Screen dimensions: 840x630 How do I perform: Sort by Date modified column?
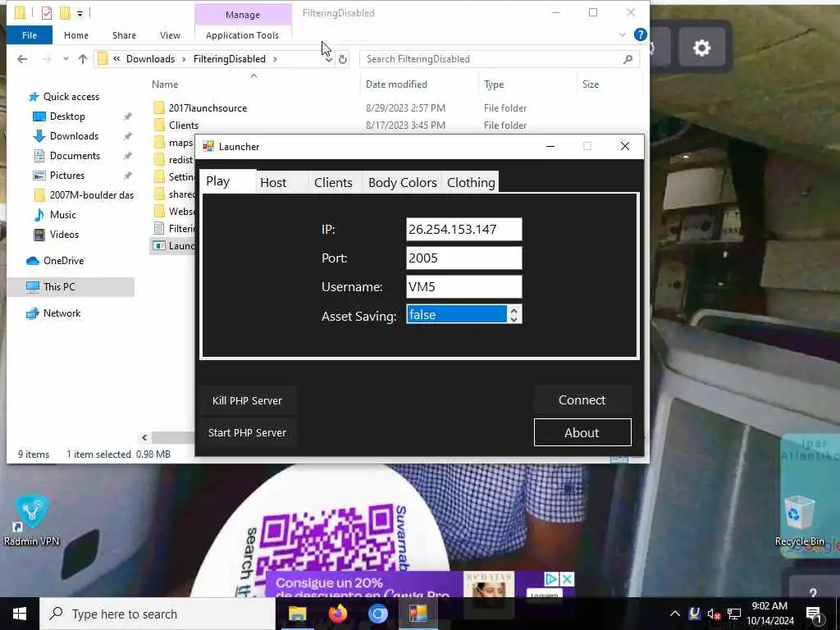(396, 84)
